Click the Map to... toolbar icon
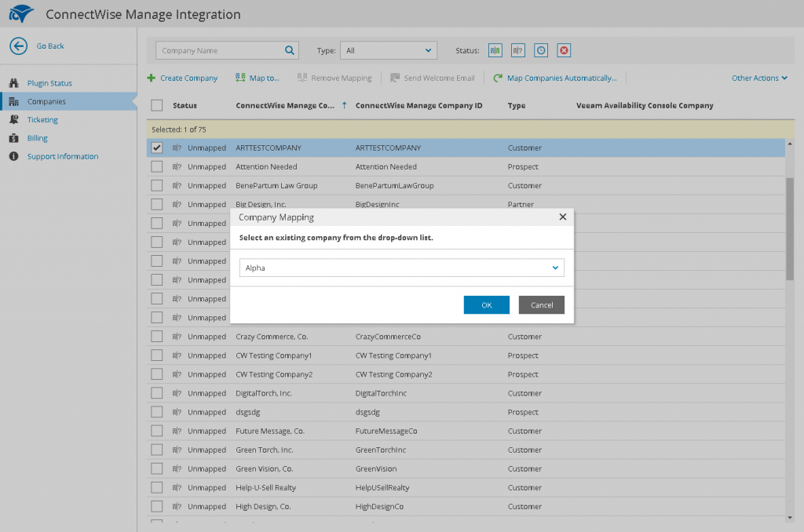The image size is (804, 532). (240, 78)
